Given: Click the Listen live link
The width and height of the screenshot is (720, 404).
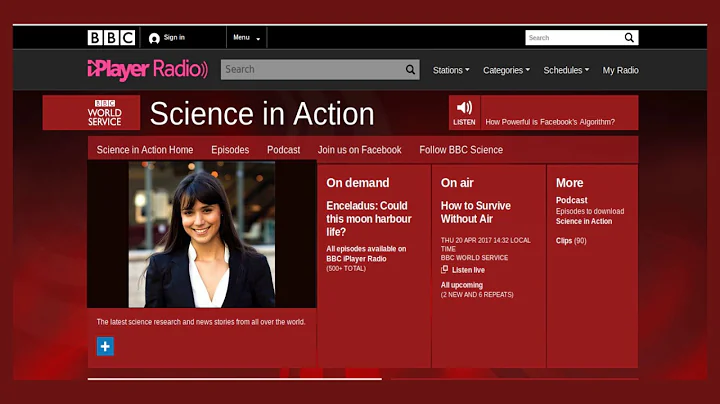Looking at the screenshot, I should coord(468,270).
